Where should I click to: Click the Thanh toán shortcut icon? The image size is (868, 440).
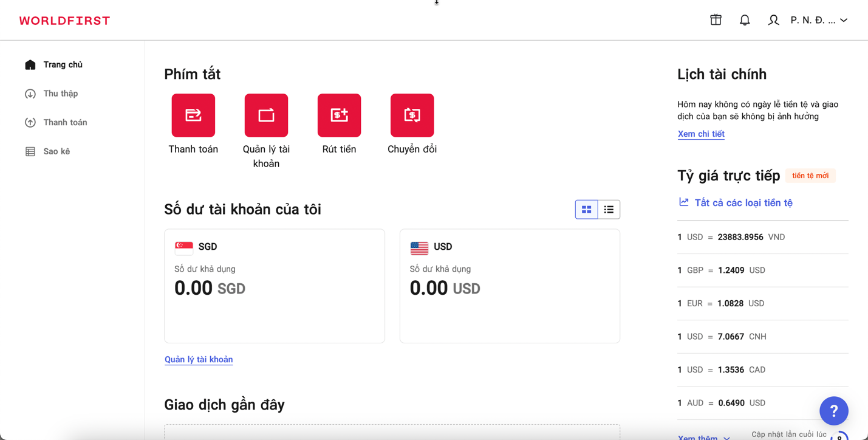(x=193, y=115)
